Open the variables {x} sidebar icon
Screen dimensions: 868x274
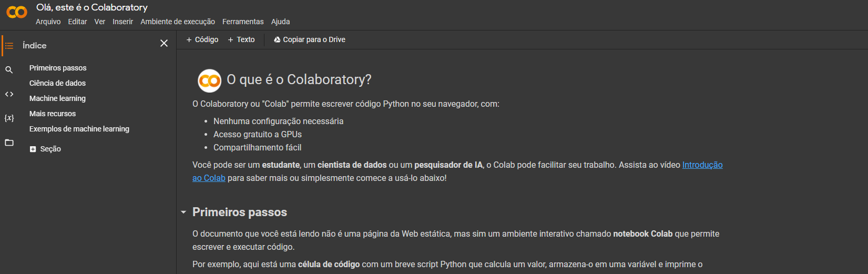click(9, 118)
